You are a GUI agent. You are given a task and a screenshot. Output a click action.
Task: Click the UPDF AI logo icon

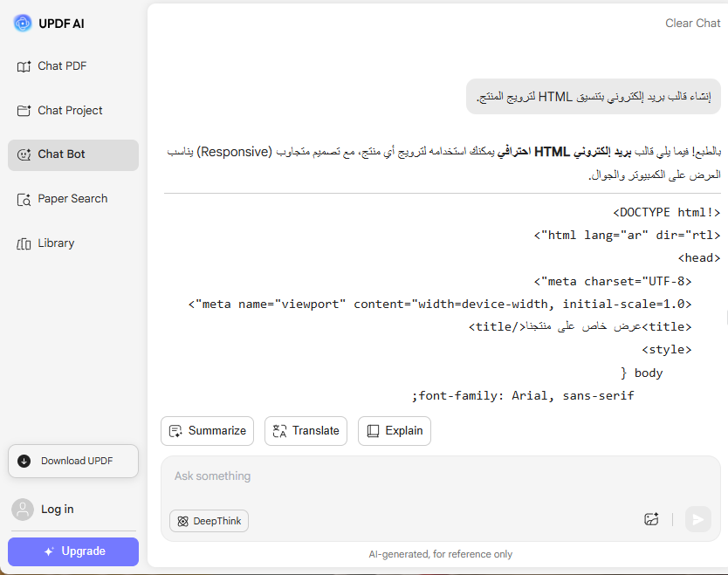point(23,24)
